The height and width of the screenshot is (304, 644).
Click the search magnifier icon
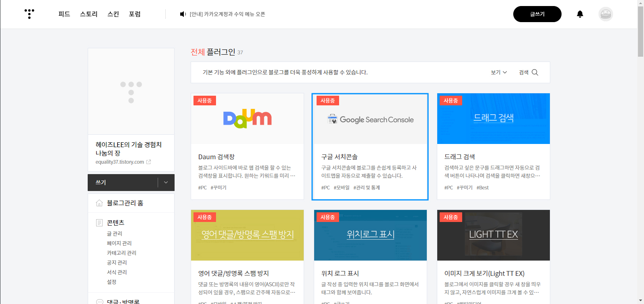pos(535,72)
